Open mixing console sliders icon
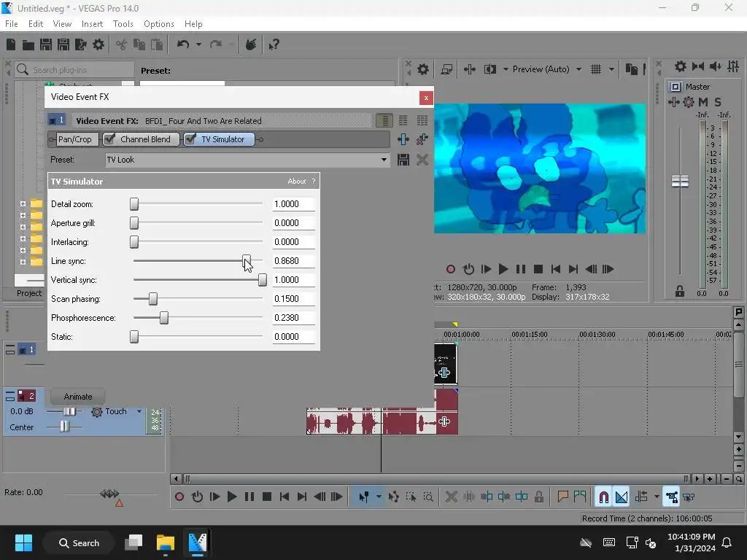 tap(733, 66)
